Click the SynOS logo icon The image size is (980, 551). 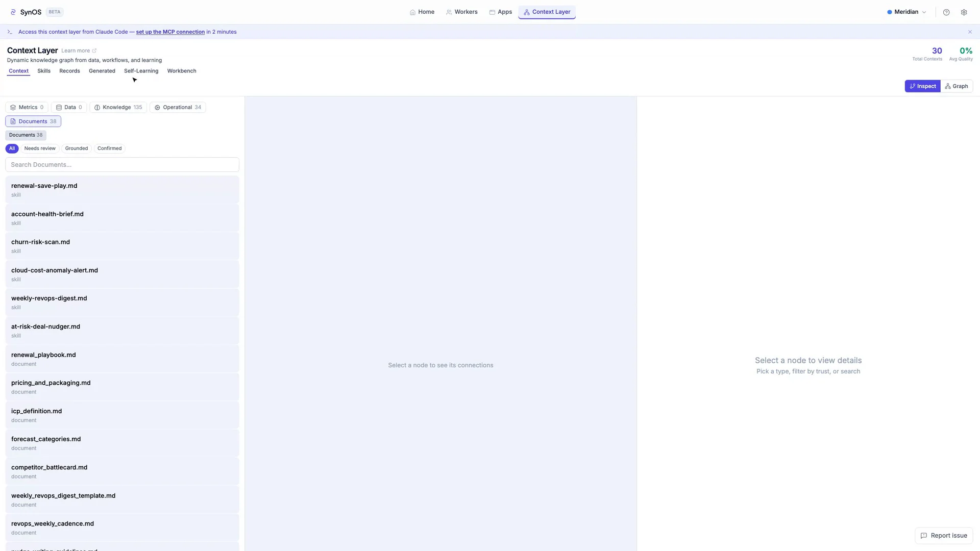[x=13, y=12]
